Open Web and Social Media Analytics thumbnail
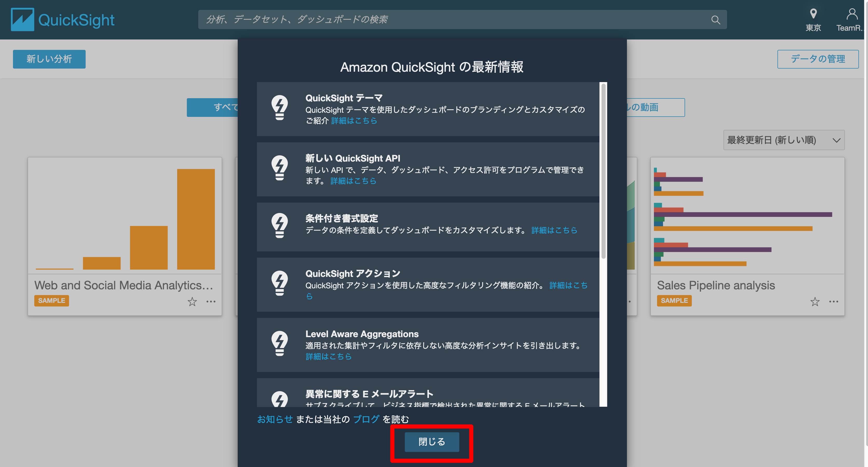The height and width of the screenshot is (467, 868). tap(125, 216)
